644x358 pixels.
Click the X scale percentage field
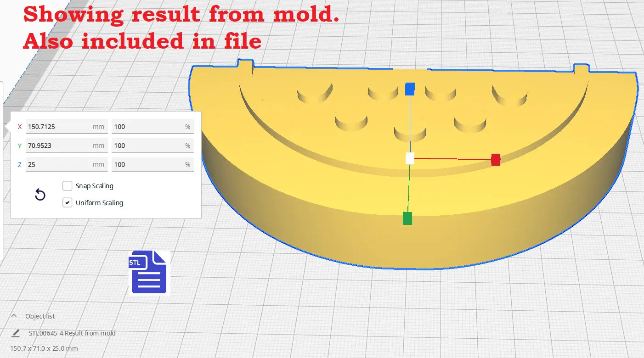147,127
